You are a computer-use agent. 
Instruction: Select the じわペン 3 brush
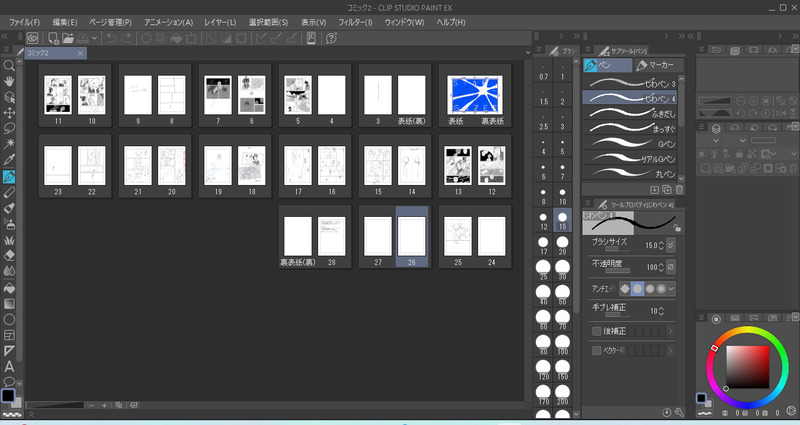point(630,83)
